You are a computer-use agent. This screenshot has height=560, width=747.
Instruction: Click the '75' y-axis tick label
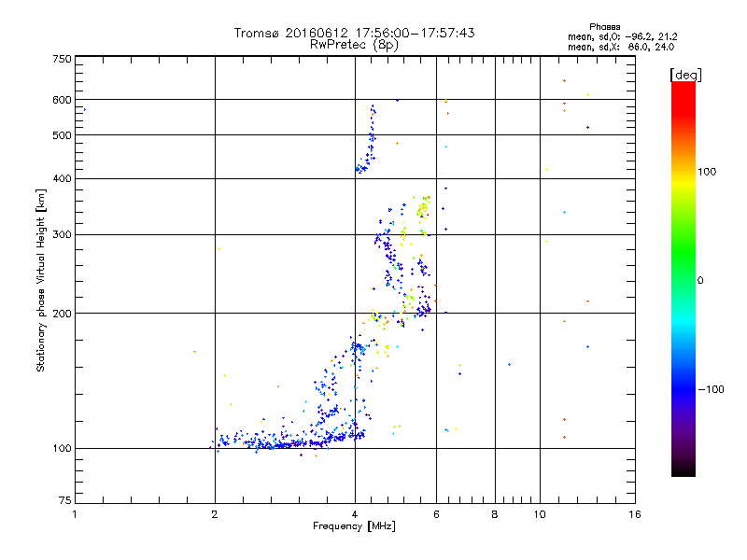click(x=65, y=500)
